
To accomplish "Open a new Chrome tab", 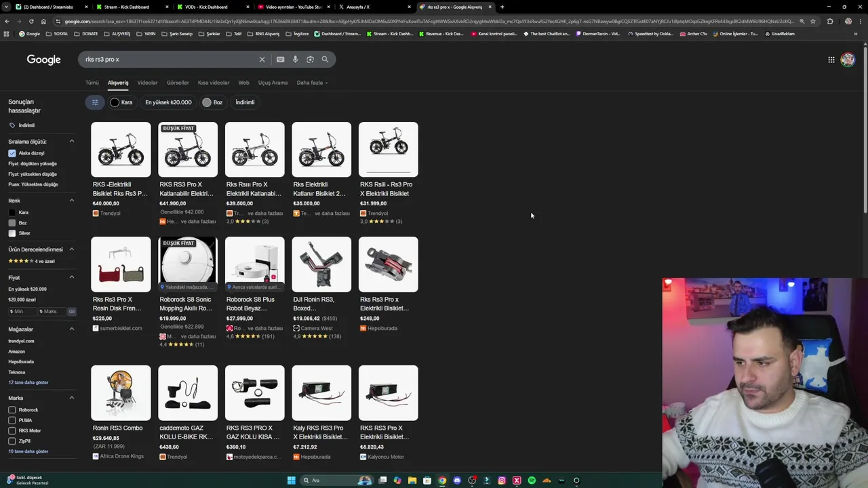I will coord(502,7).
